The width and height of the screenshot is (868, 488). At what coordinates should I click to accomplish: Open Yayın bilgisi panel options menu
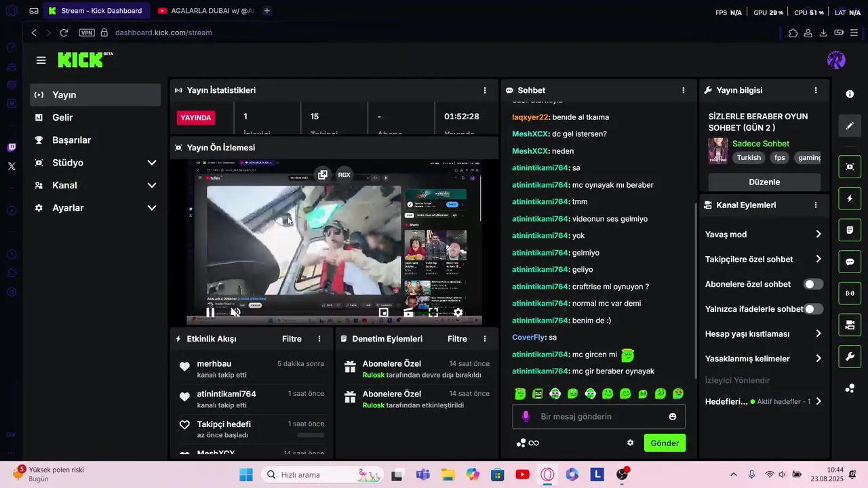(x=816, y=90)
